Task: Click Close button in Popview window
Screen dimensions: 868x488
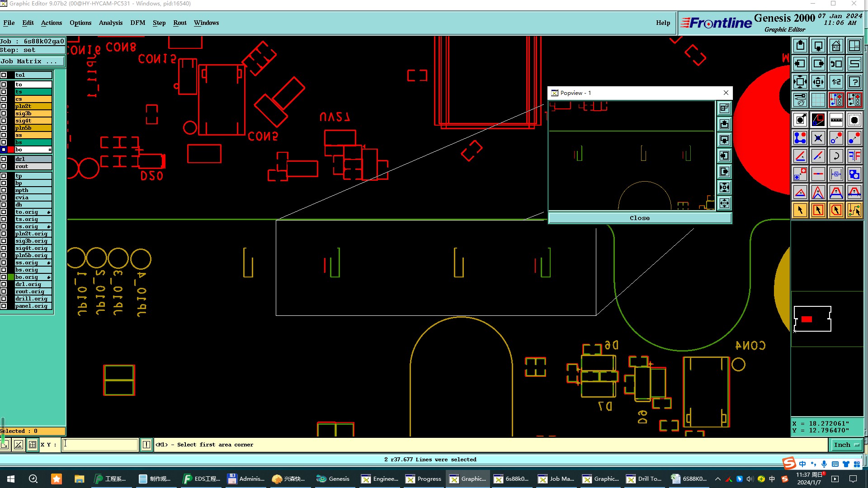Action: (x=639, y=218)
